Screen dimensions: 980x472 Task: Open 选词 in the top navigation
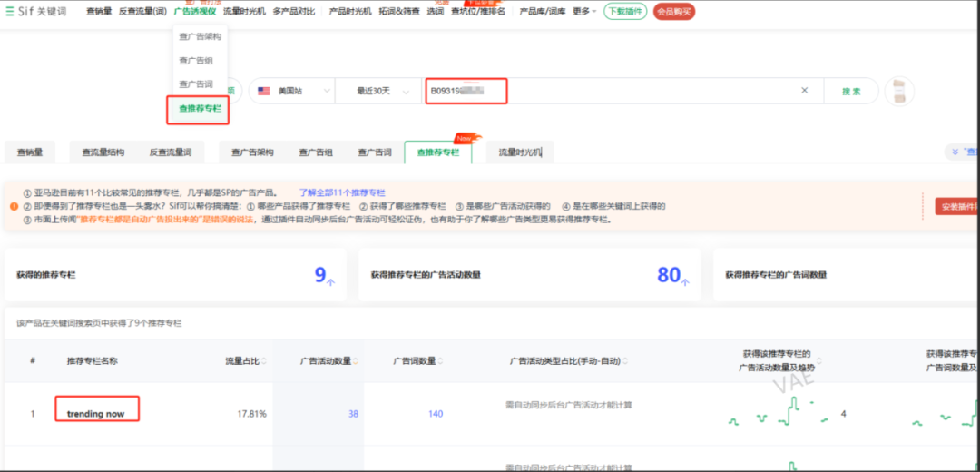[435, 11]
